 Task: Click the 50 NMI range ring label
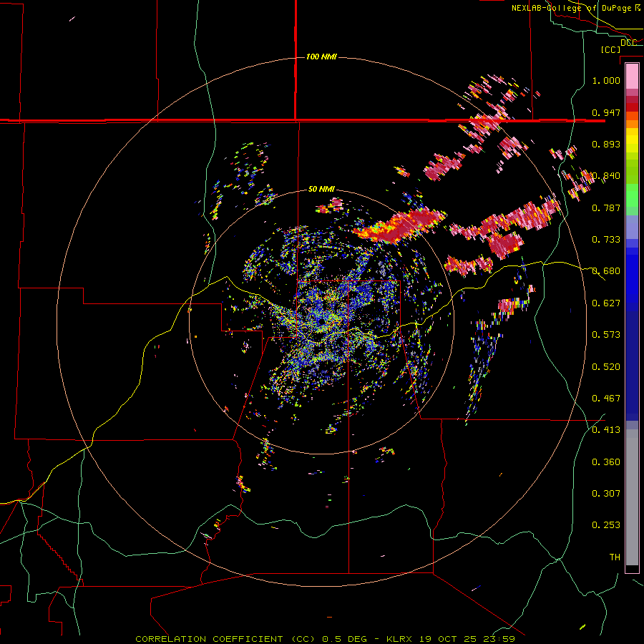click(321, 189)
